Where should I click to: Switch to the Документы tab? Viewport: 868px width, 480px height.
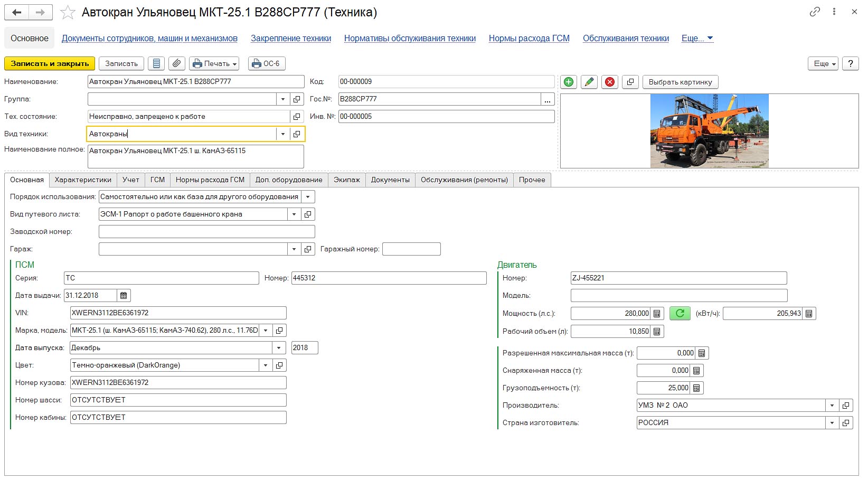(x=390, y=180)
